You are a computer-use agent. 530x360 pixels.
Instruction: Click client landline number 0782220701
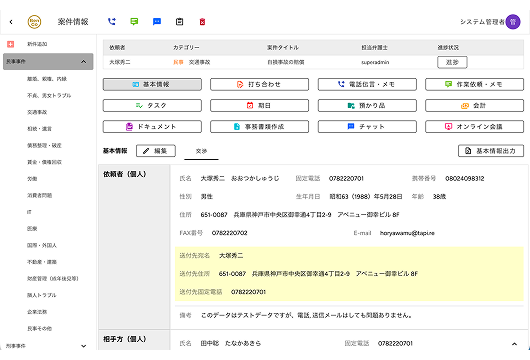point(346,178)
